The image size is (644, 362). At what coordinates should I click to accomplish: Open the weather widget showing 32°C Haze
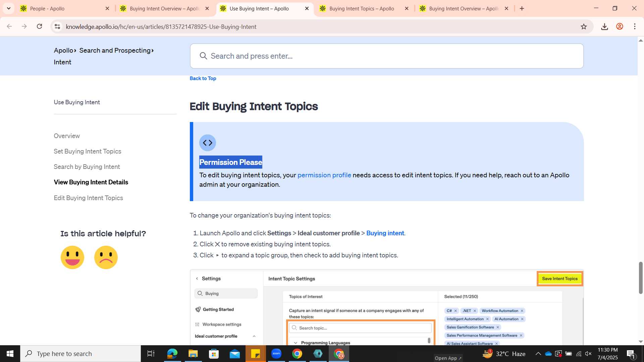coord(504,354)
